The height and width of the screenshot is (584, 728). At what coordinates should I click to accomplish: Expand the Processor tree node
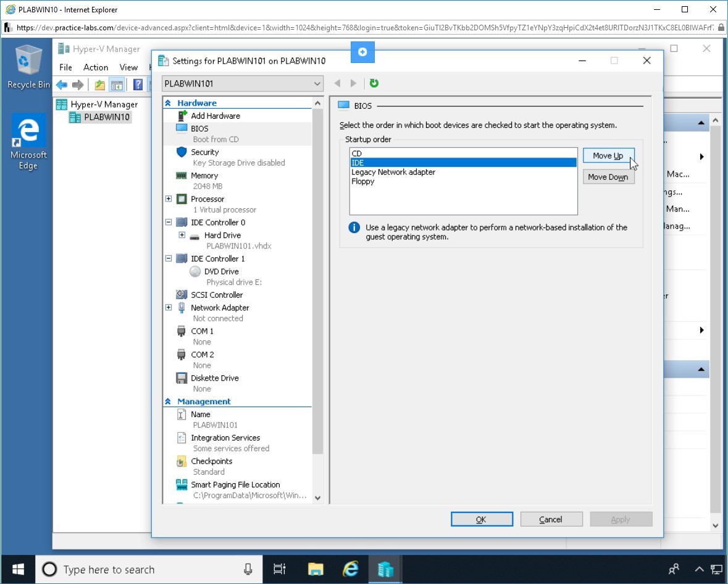169,199
